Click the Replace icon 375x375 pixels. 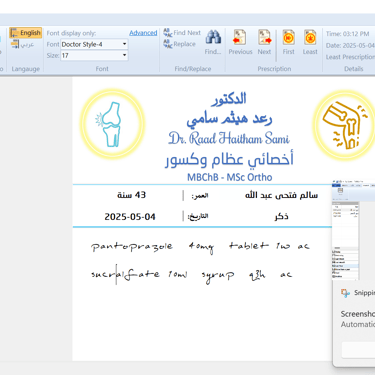tap(168, 44)
